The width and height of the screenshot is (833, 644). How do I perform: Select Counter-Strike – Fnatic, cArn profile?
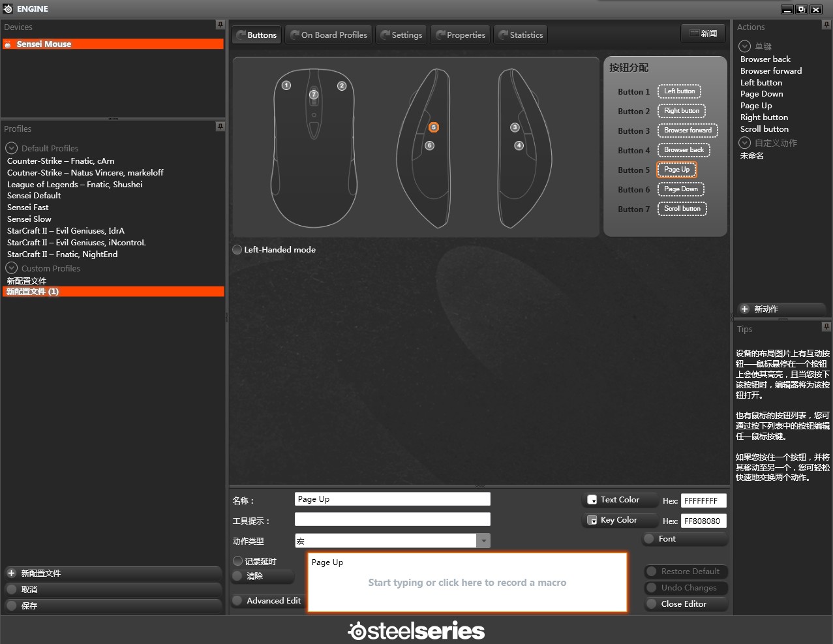pyautogui.click(x=61, y=161)
